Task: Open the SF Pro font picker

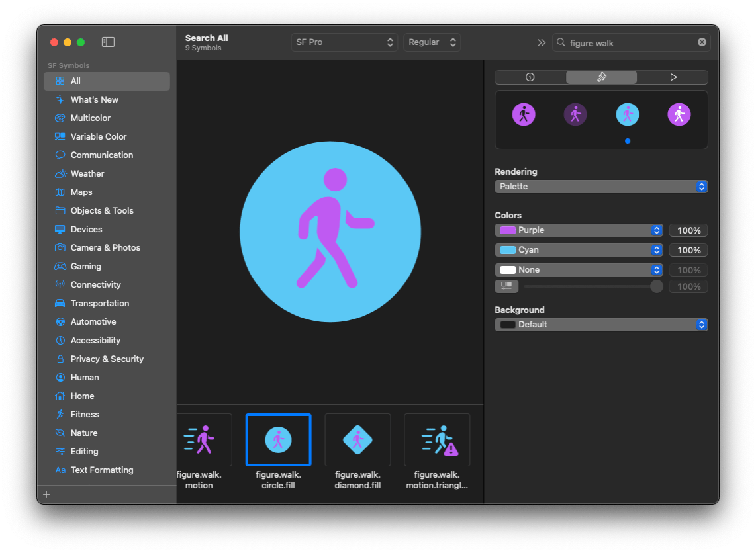Action: tap(344, 42)
